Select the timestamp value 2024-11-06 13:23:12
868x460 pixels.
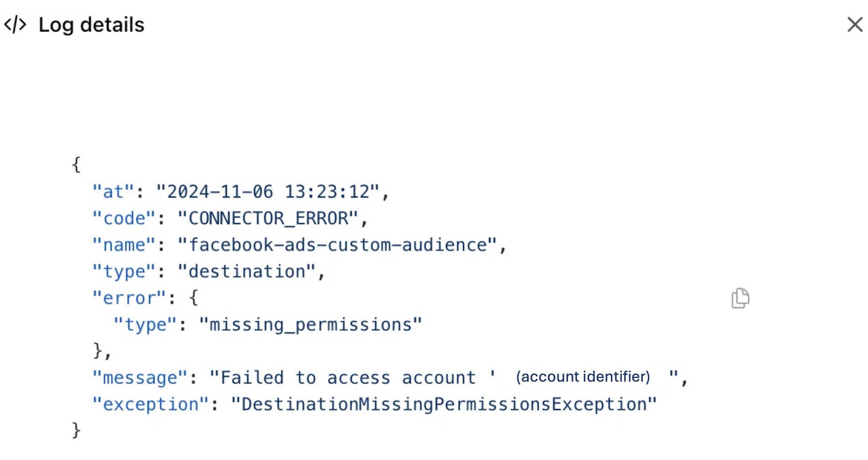pos(268,192)
